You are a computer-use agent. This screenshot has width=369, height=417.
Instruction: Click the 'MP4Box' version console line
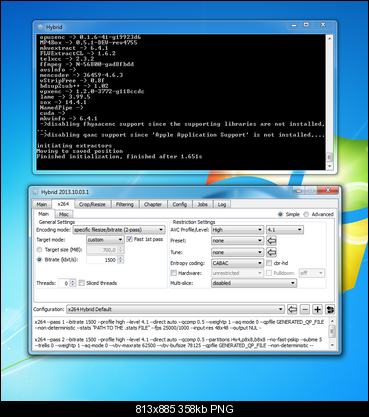[x=89, y=43]
